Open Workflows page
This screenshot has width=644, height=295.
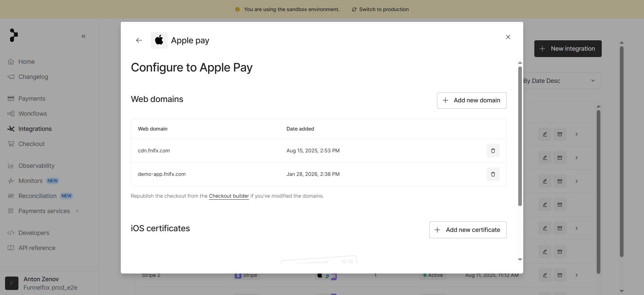tap(33, 114)
